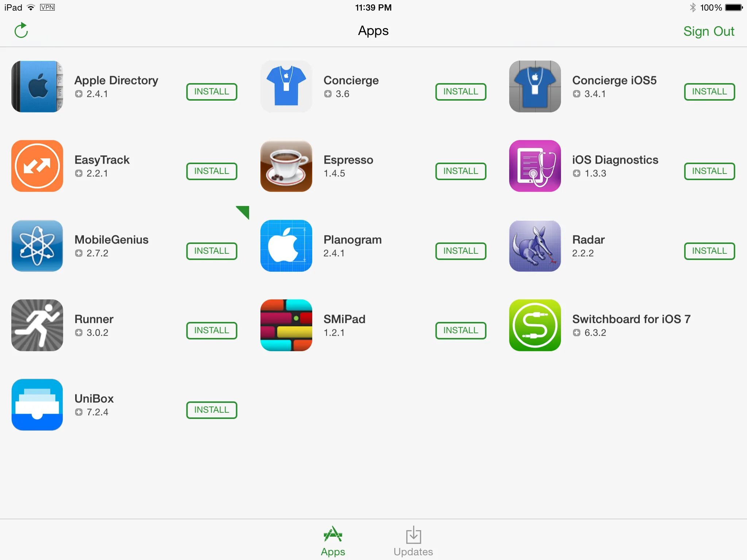Viewport: 747px width, 560px height.
Task: Tap the refresh icon in the top bar
Action: pos(21,31)
